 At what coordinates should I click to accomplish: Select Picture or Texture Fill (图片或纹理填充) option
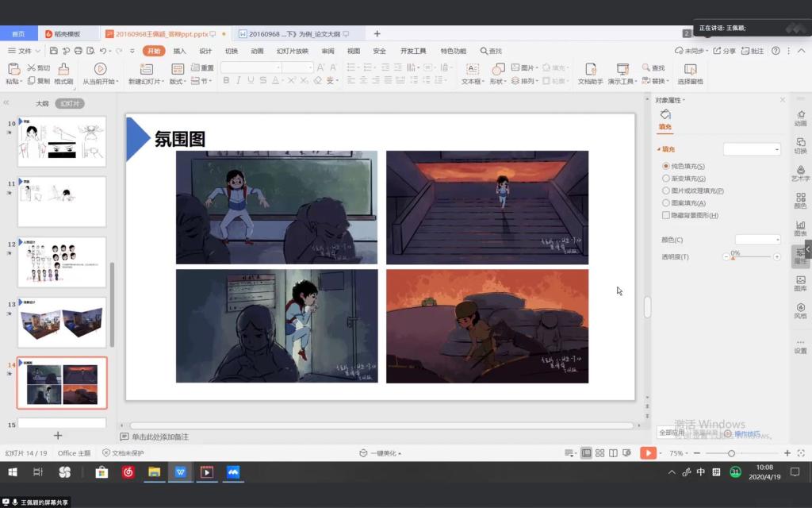click(666, 190)
